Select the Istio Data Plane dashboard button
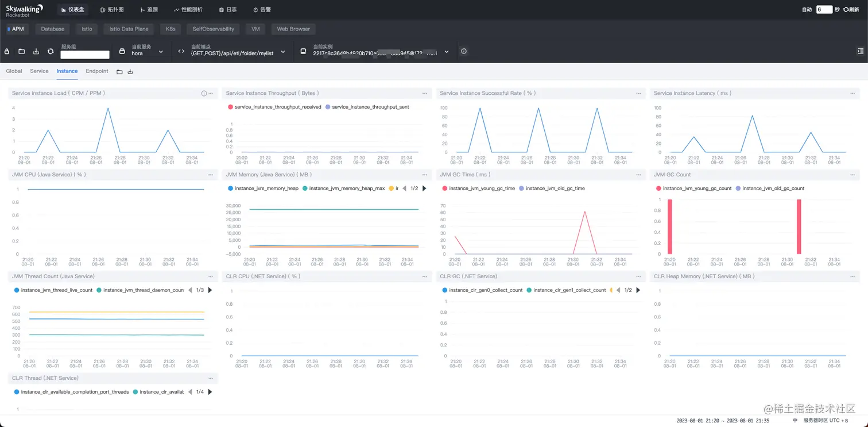 click(129, 29)
